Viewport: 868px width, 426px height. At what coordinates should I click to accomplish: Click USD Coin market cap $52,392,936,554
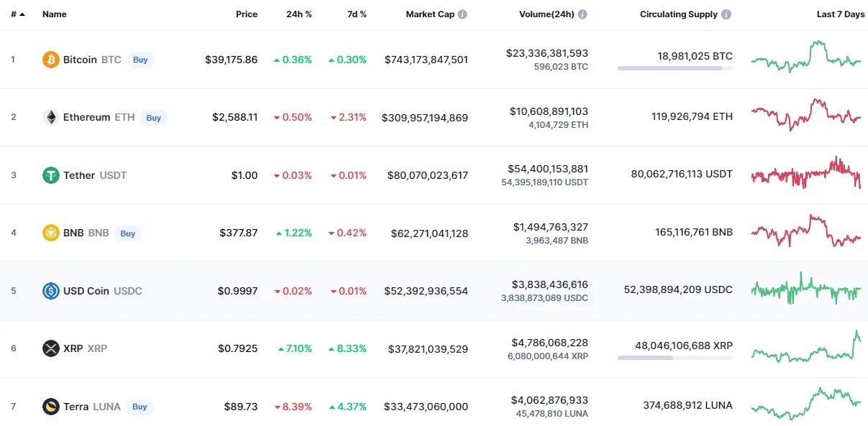click(x=426, y=291)
